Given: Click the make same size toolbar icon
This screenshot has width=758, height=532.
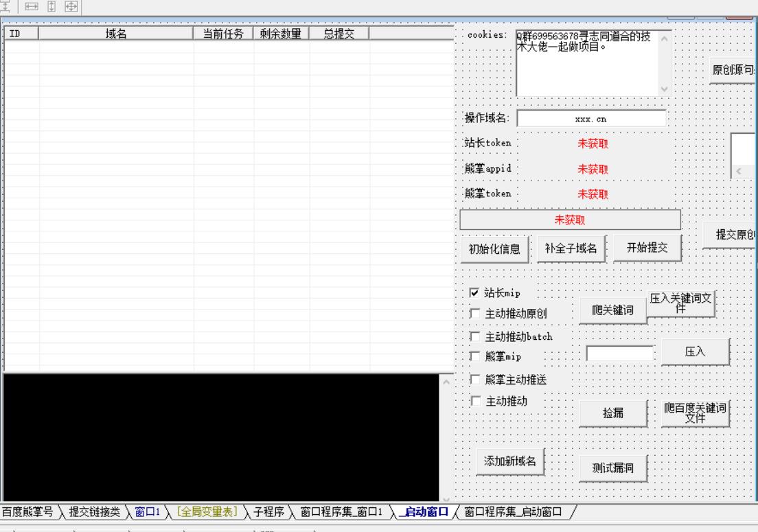Looking at the screenshot, I should [x=71, y=6].
